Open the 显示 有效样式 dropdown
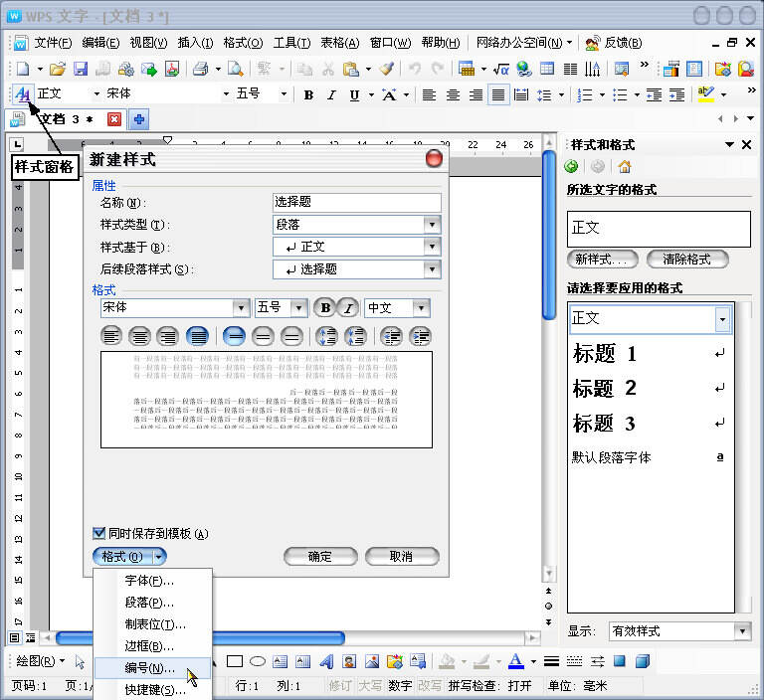The image size is (764, 700). (742, 631)
